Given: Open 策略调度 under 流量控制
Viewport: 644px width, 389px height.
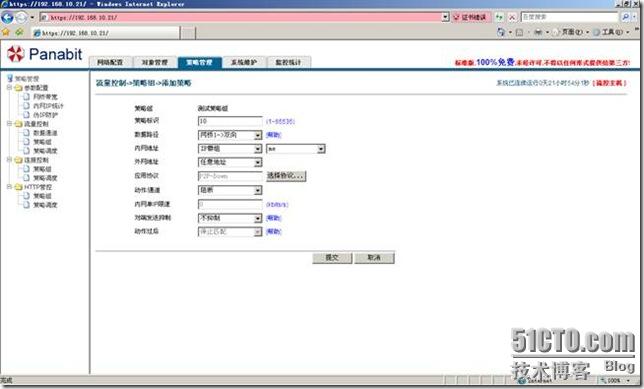Looking at the screenshot, I should (45, 151).
